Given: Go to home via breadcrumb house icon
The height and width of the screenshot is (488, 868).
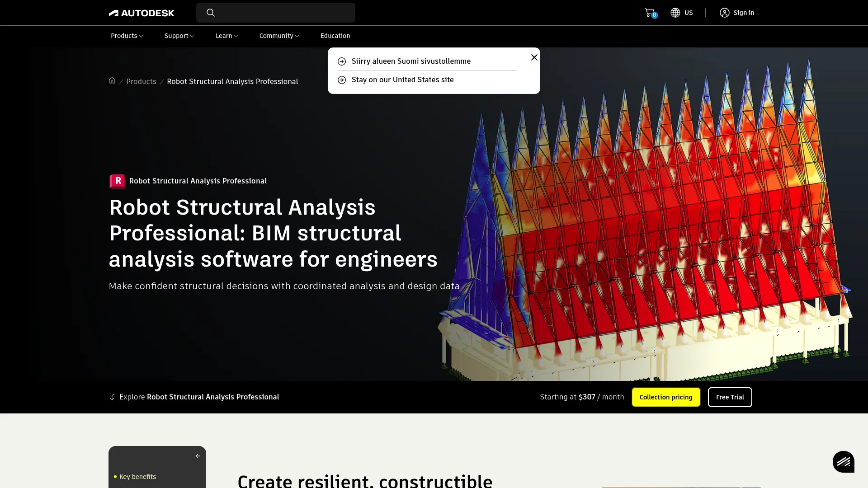Looking at the screenshot, I should click(x=112, y=80).
